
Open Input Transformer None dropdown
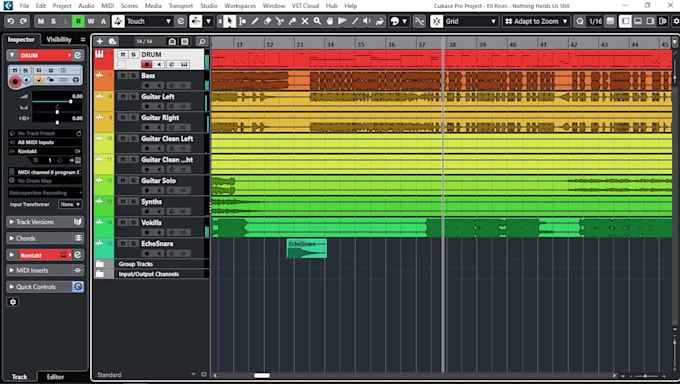(x=70, y=204)
